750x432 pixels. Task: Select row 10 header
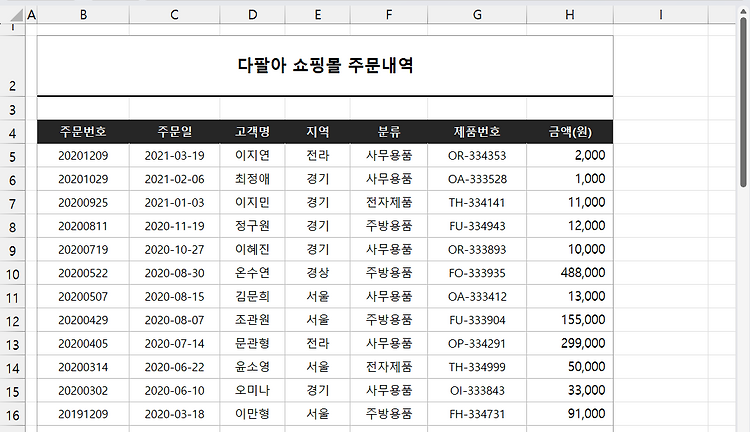point(12,274)
